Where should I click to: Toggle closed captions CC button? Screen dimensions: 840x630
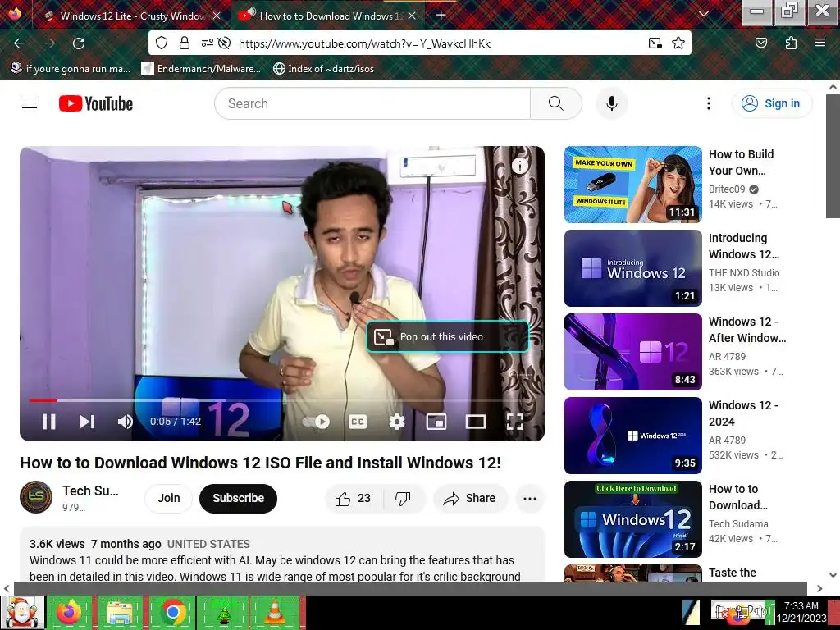coord(358,422)
